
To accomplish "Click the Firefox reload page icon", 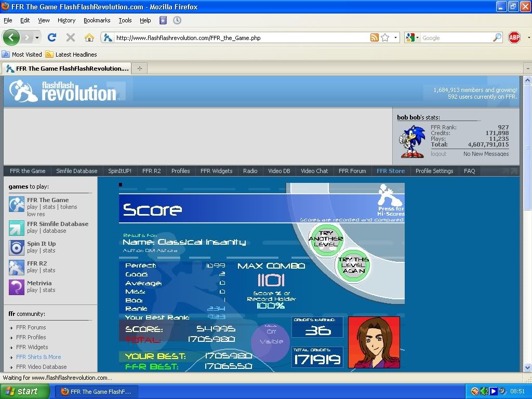I will [x=52, y=37].
